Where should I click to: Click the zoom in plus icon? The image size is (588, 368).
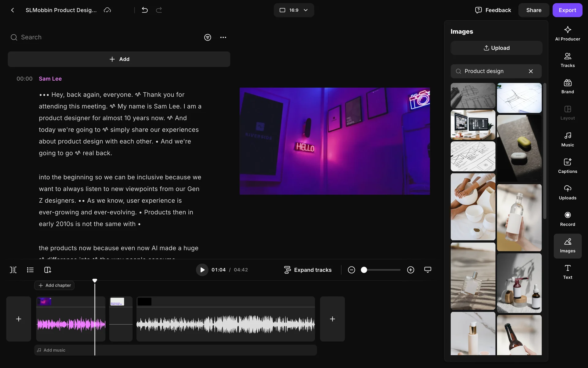[x=410, y=270]
